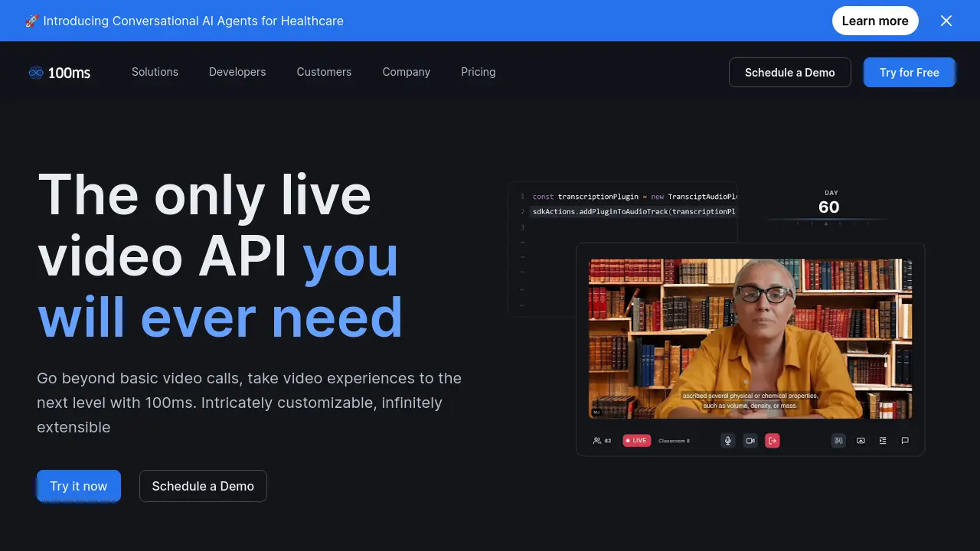This screenshot has width=980, height=551.
Task: Open the Developers menu
Action: [x=237, y=72]
